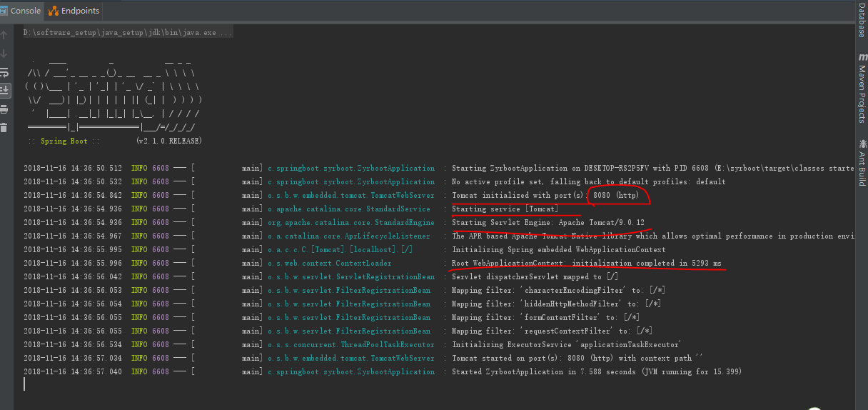The image size is (868, 410).
Task: Click the ':: Spring Boot ::' banner text
Action: coord(63,141)
